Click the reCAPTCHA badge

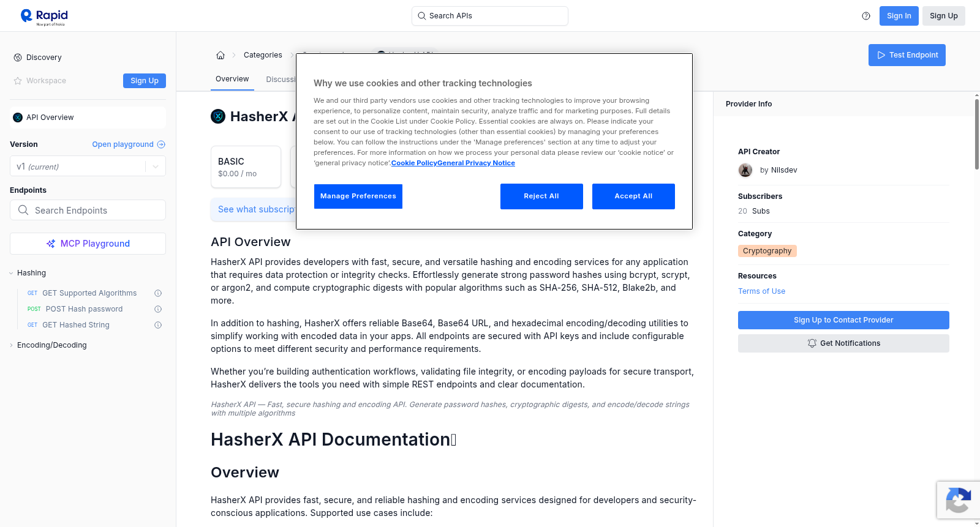click(x=958, y=500)
